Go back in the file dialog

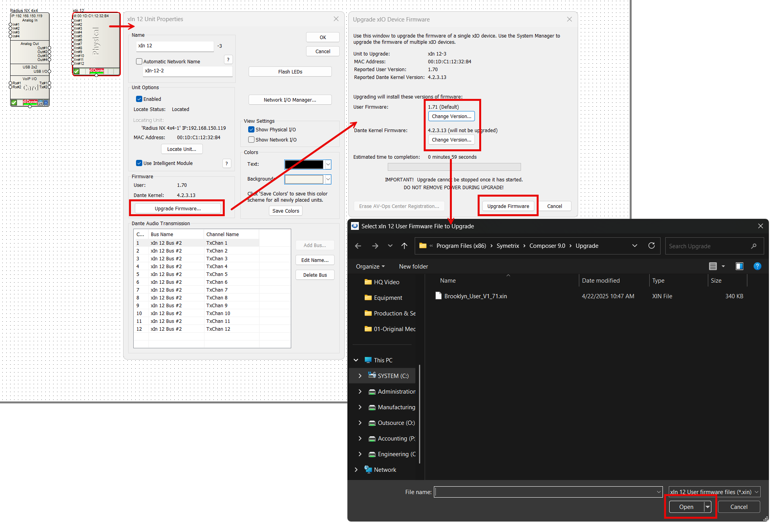(358, 246)
